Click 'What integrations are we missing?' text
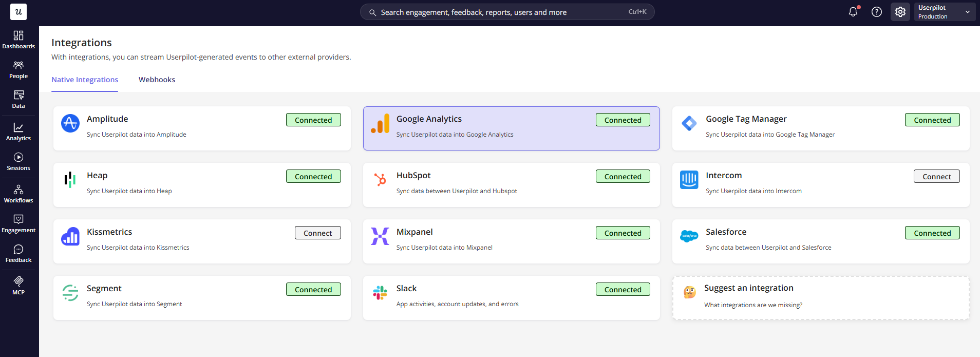Image resolution: width=980 pixels, height=357 pixels. [753, 305]
